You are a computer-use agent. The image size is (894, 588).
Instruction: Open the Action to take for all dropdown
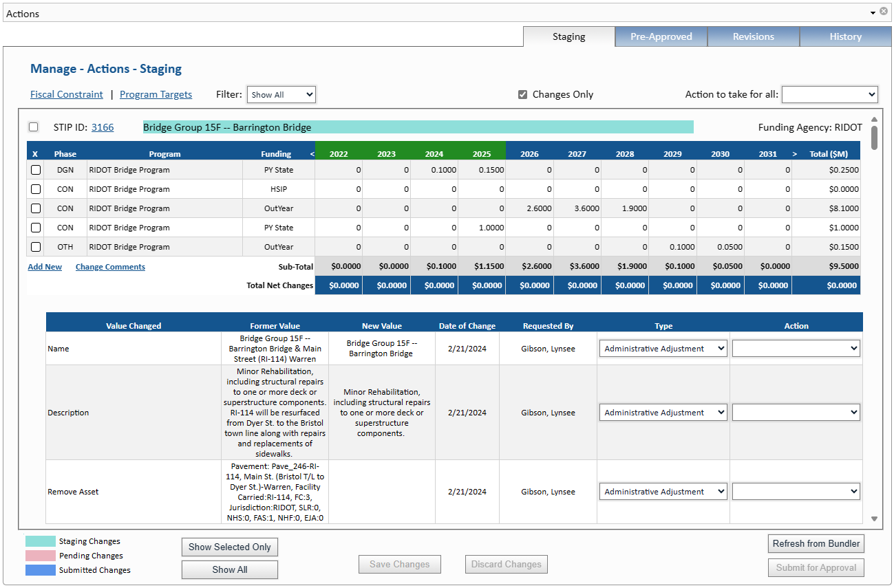click(x=829, y=95)
